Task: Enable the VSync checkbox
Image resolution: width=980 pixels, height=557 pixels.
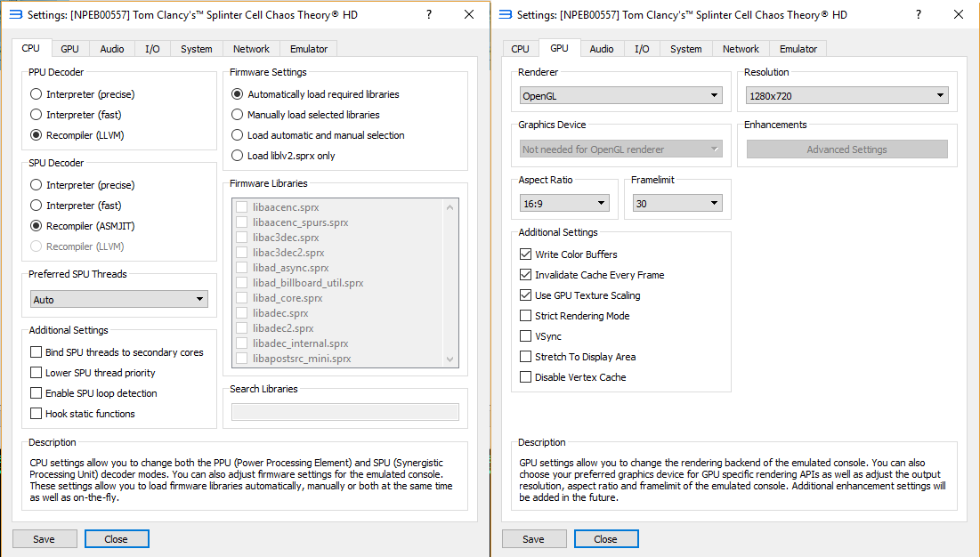Action: tap(525, 336)
